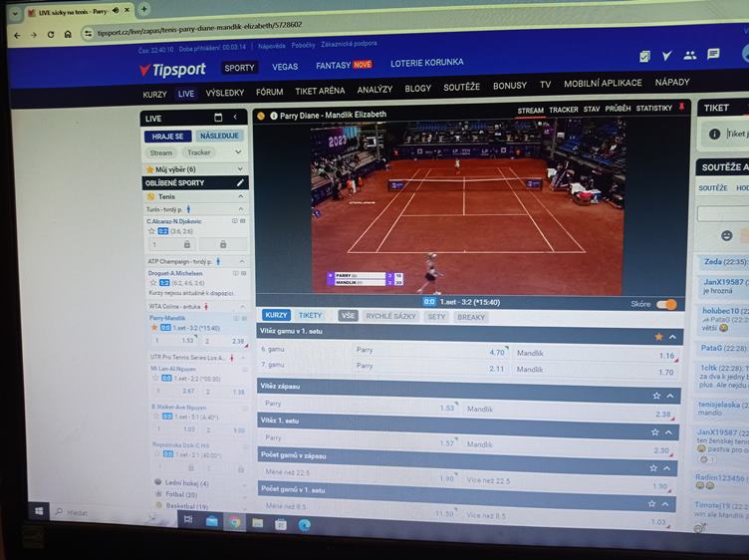Open File Explorer from taskbar
Image resolution: width=749 pixels, height=560 pixels.
point(258,523)
